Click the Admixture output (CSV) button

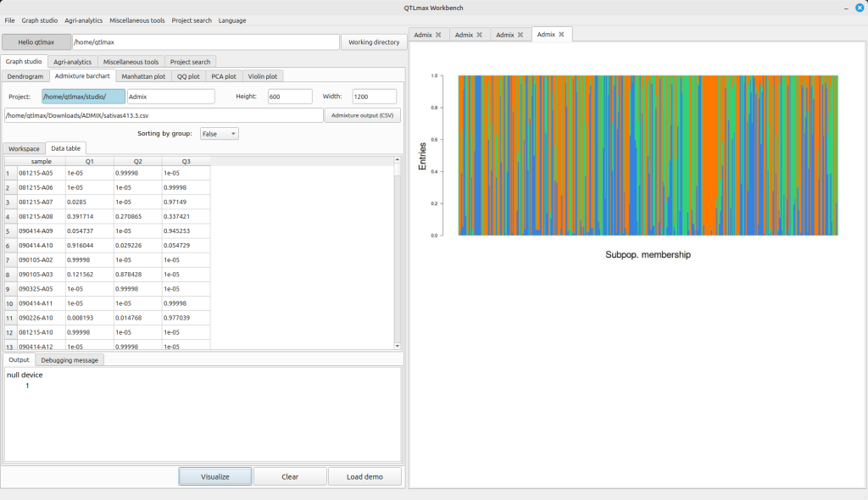[x=362, y=115]
